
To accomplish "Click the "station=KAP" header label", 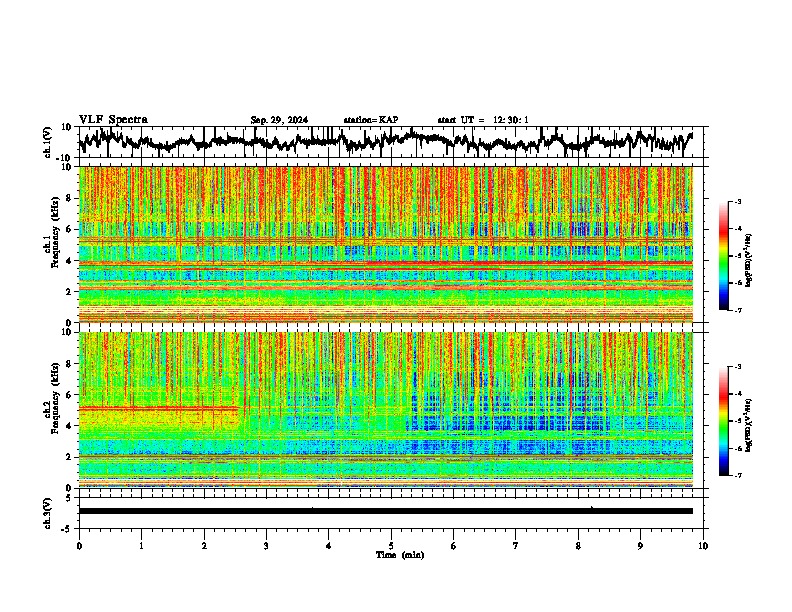I will (371, 120).
